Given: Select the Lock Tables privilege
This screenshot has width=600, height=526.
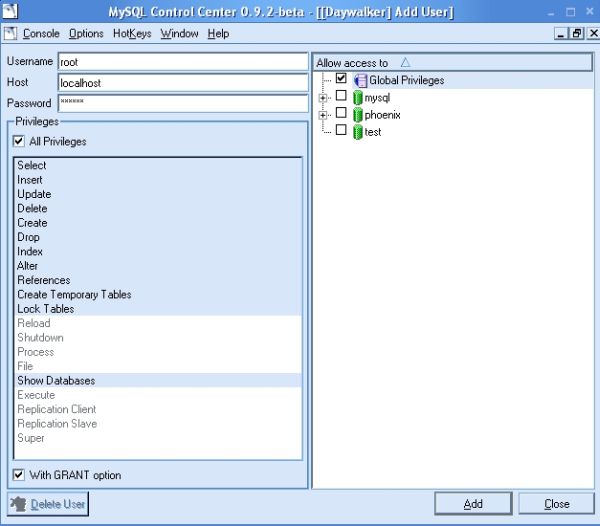Looking at the screenshot, I should [158, 309].
